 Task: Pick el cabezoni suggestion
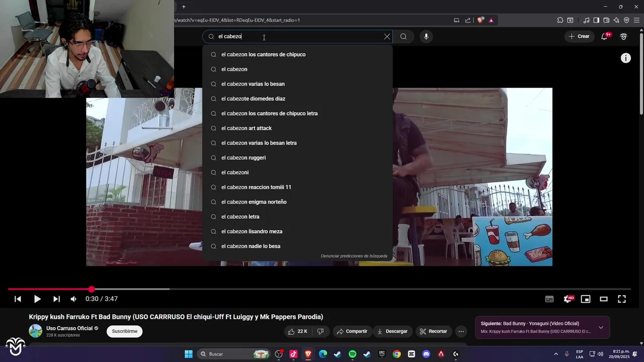(297, 172)
